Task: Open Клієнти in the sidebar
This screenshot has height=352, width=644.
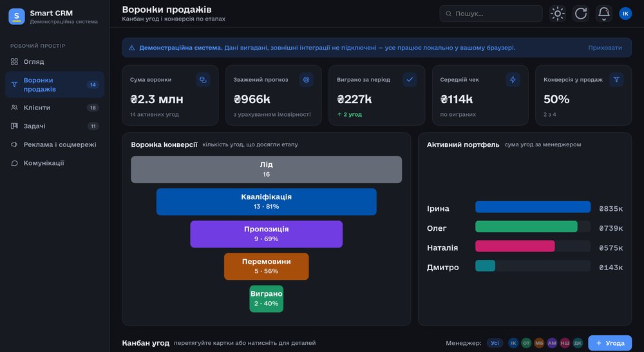Action: [x=55, y=108]
